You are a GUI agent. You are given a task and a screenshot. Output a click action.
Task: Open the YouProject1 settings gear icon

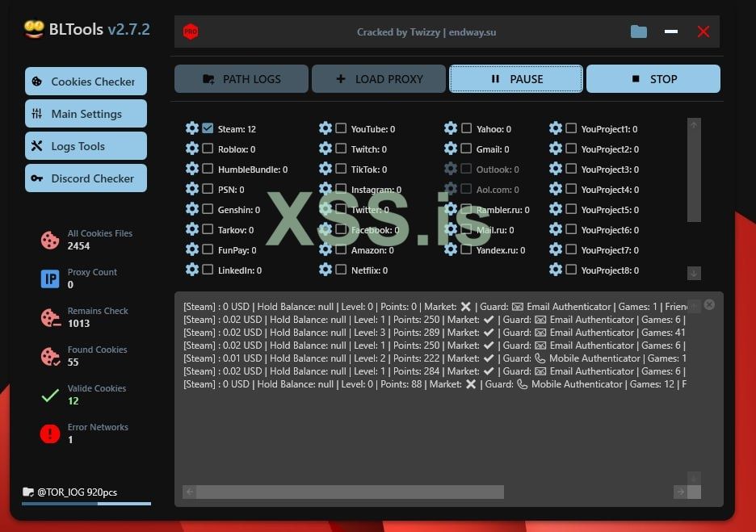coord(556,128)
